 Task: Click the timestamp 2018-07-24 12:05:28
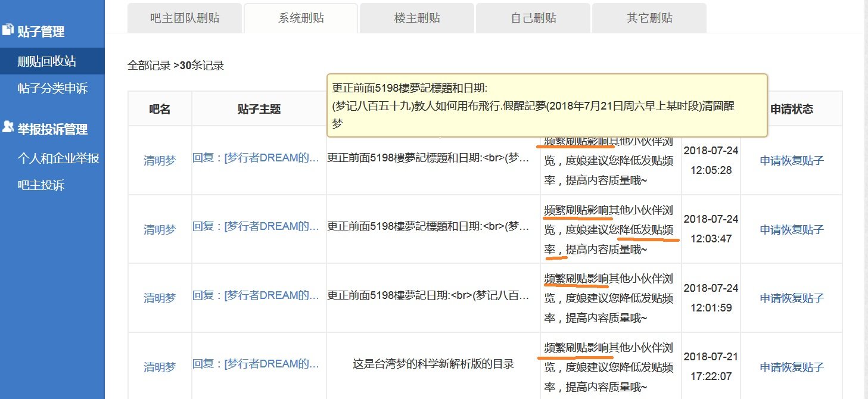click(711, 160)
